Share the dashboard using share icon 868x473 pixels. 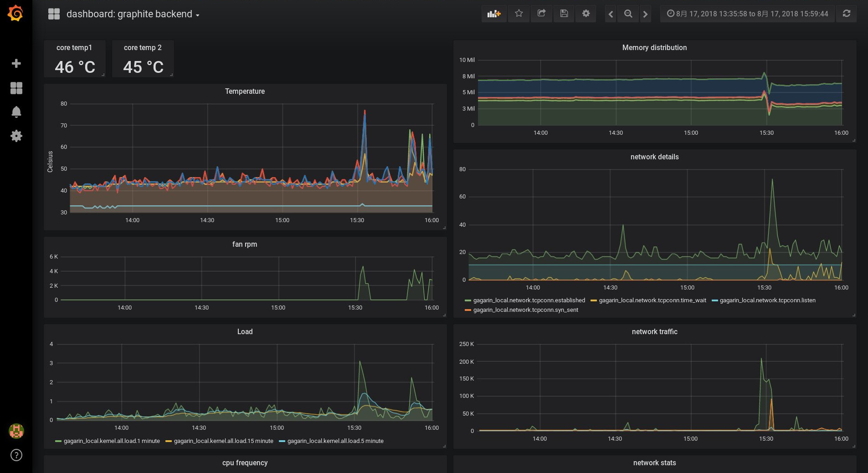(x=541, y=14)
